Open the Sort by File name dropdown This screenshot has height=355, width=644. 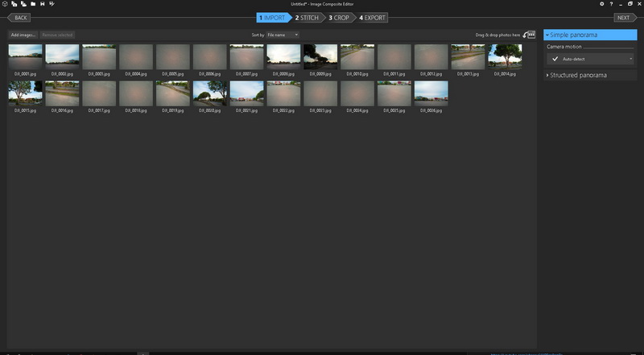tap(283, 35)
